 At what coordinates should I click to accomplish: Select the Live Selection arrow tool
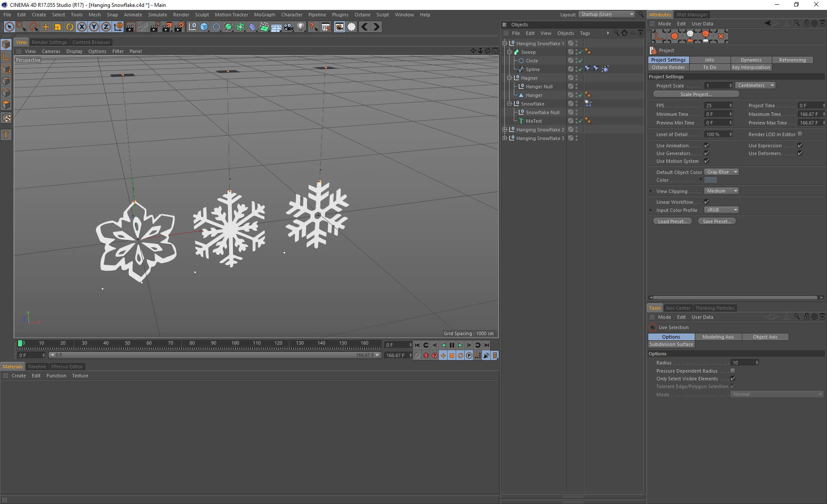[9, 27]
